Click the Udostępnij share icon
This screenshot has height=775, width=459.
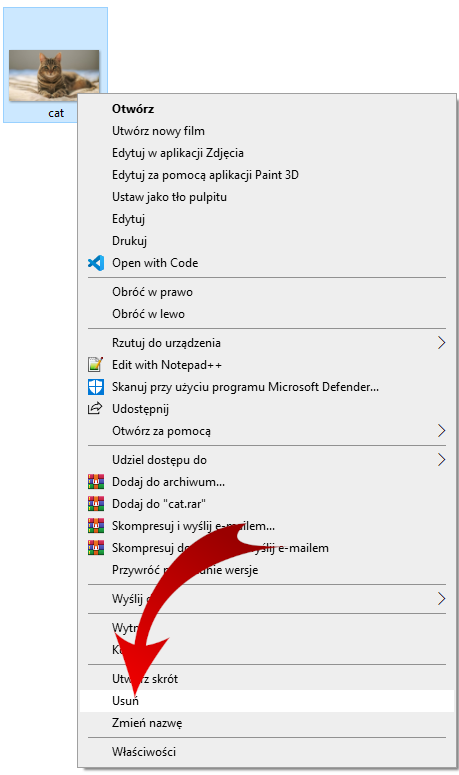[94, 408]
